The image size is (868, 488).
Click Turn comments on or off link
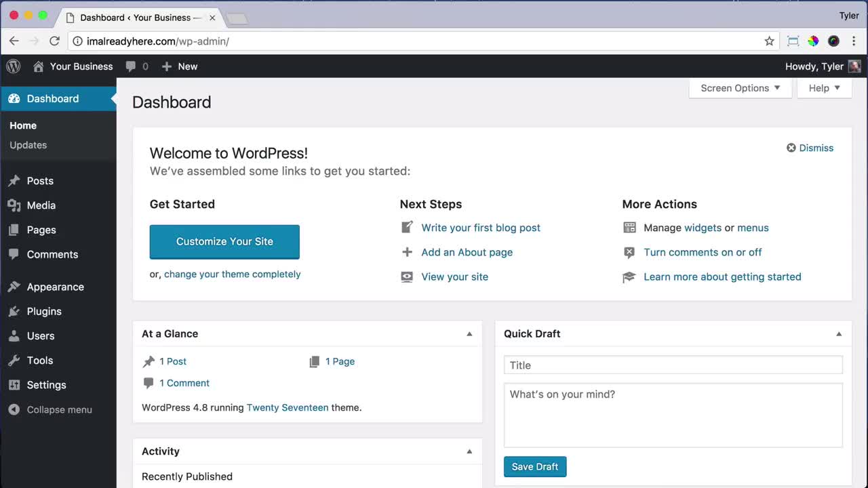click(x=703, y=252)
